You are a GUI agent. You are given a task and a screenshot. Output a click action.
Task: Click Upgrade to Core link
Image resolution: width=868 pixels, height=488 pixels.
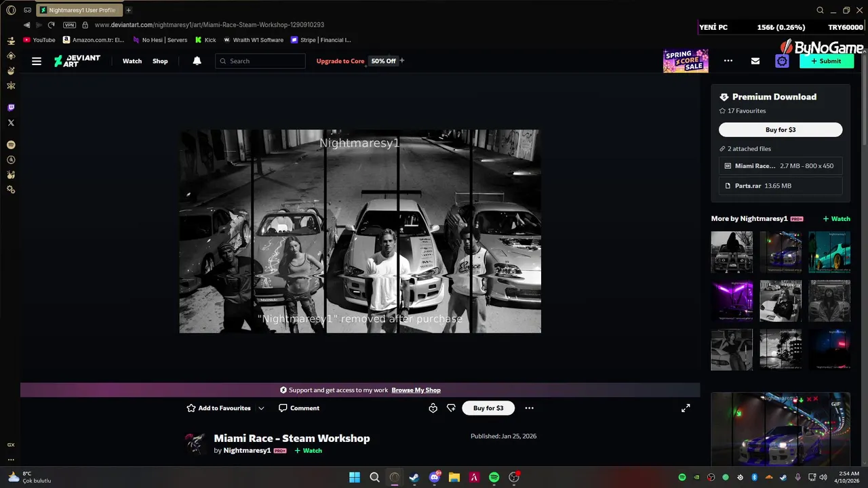pyautogui.click(x=340, y=61)
